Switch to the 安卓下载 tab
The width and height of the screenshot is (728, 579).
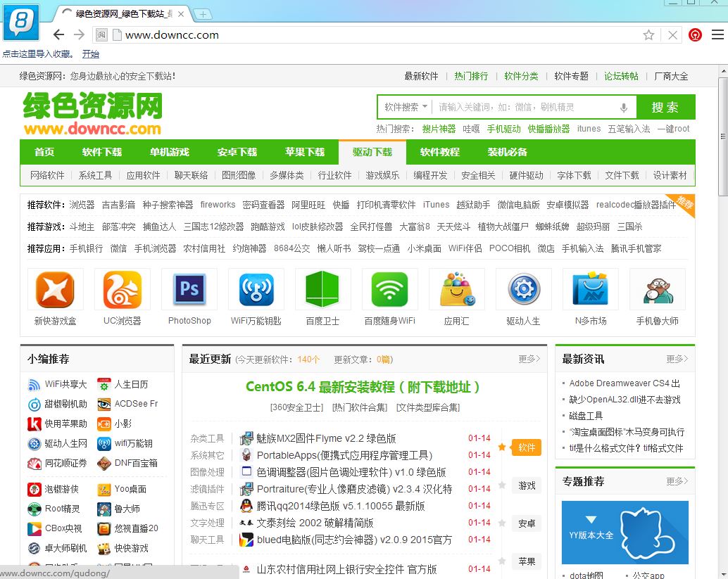pos(239,151)
